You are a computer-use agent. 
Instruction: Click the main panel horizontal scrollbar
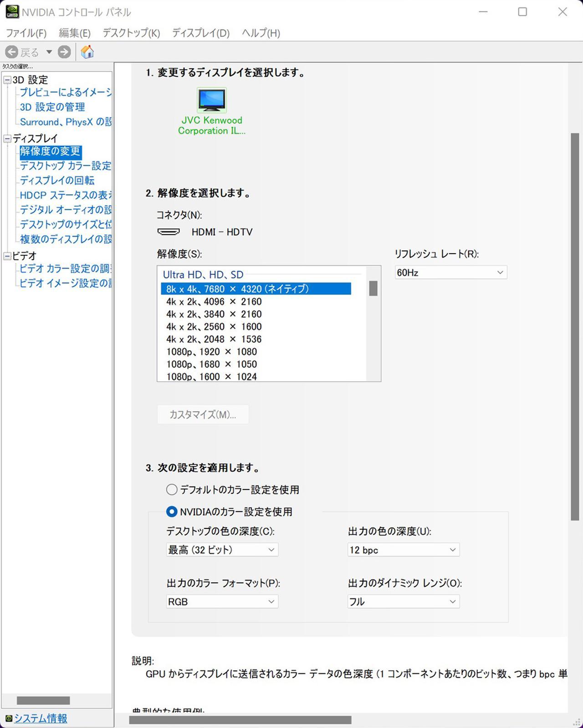coord(240,720)
